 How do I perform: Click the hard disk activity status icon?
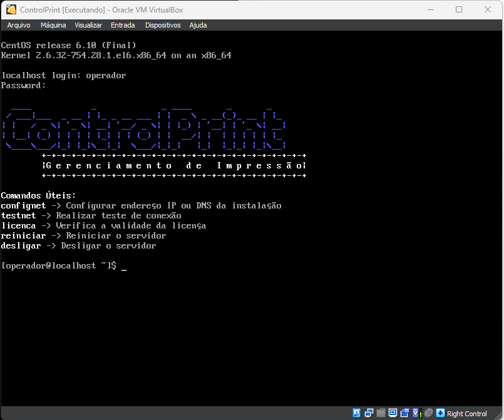[x=357, y=413]
